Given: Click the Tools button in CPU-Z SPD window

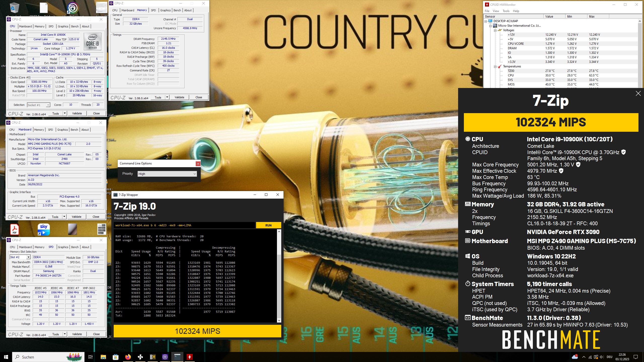Looking at the screenshot, I should 56,334.
